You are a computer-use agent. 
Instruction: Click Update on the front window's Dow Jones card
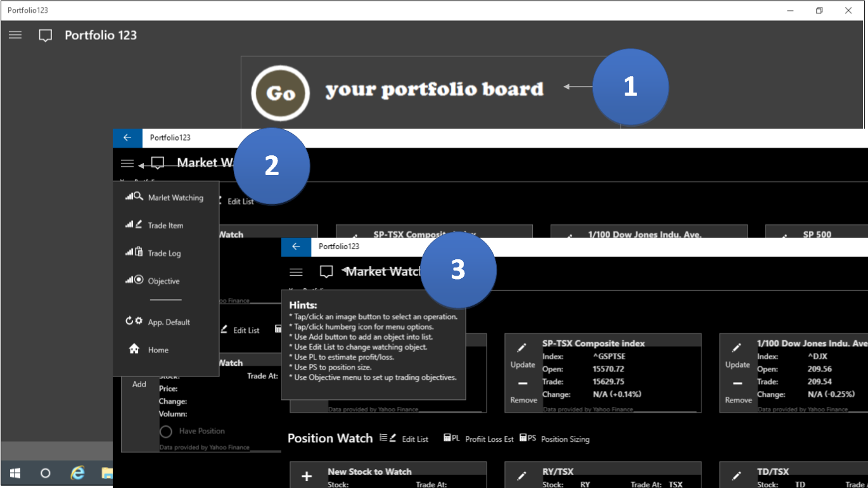coord(737,357)
